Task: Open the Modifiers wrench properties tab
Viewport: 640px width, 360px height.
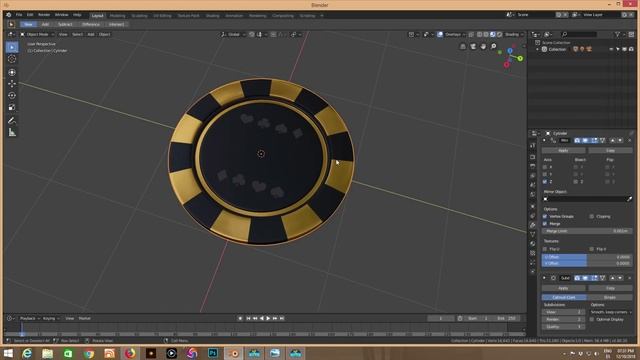Action: [x=533, y=225]
